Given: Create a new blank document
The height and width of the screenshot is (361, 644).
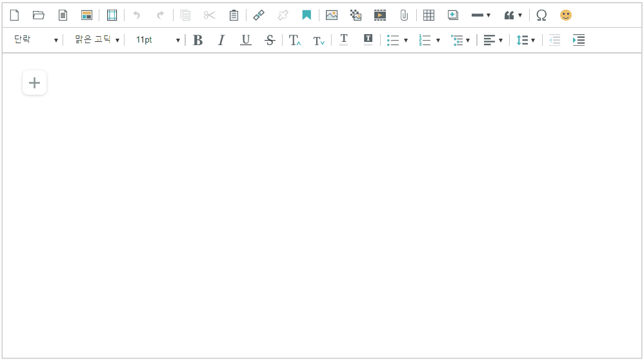Looking at the screenshot, I should (14, 15).
